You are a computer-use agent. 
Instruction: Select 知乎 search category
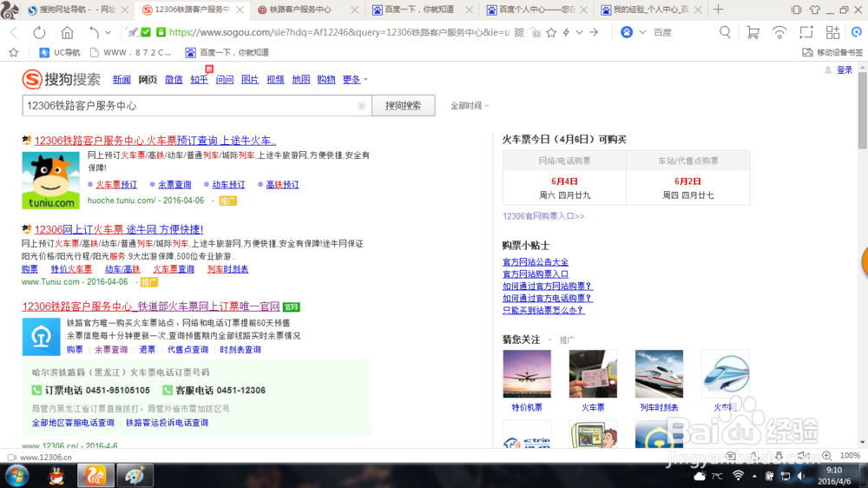(200, 80)
